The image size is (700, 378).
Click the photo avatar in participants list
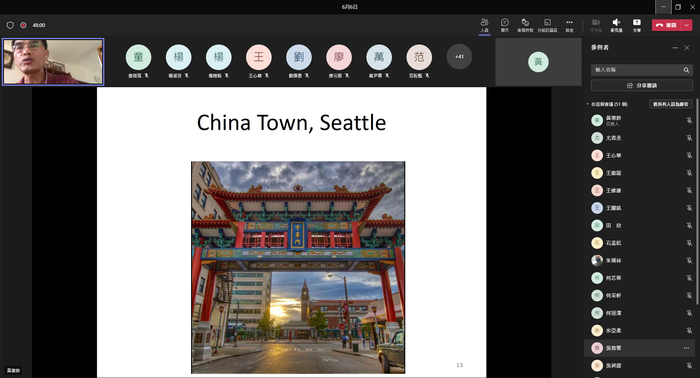597,260
